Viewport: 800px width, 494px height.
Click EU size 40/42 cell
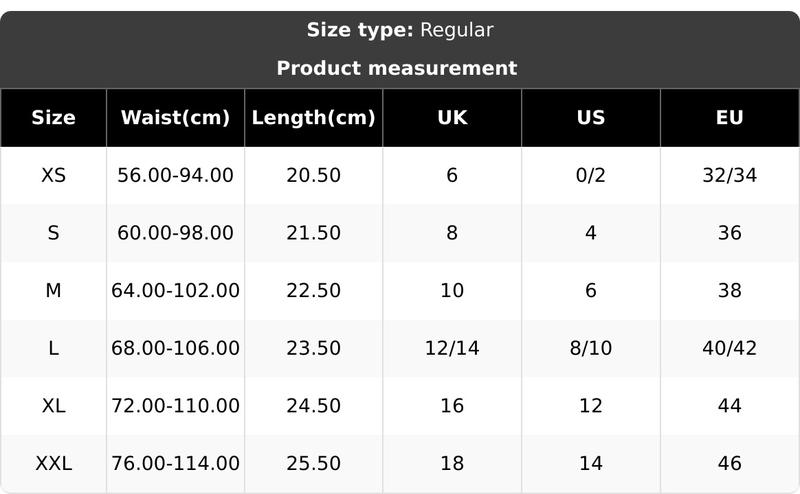[729, 348]
